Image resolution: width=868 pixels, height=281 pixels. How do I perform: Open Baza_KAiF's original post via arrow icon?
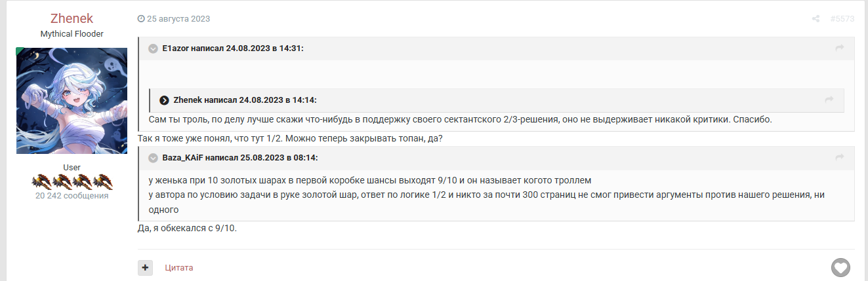(838, 158)
